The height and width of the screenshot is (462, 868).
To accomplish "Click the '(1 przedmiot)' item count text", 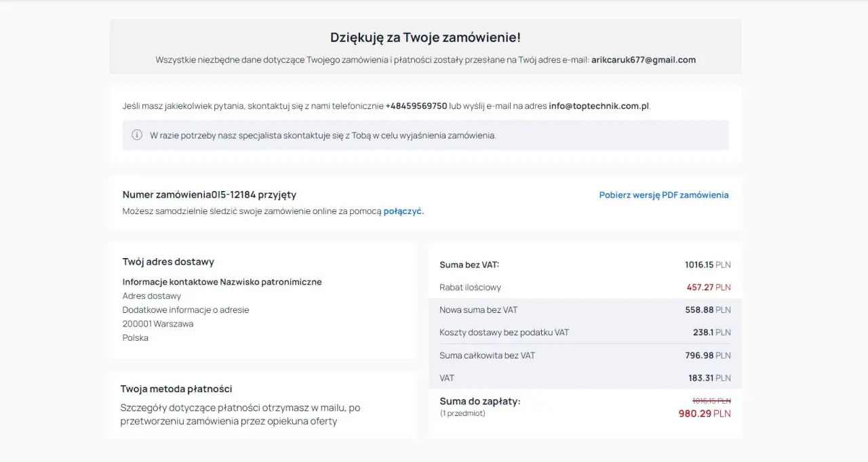I will pos(462,413).
